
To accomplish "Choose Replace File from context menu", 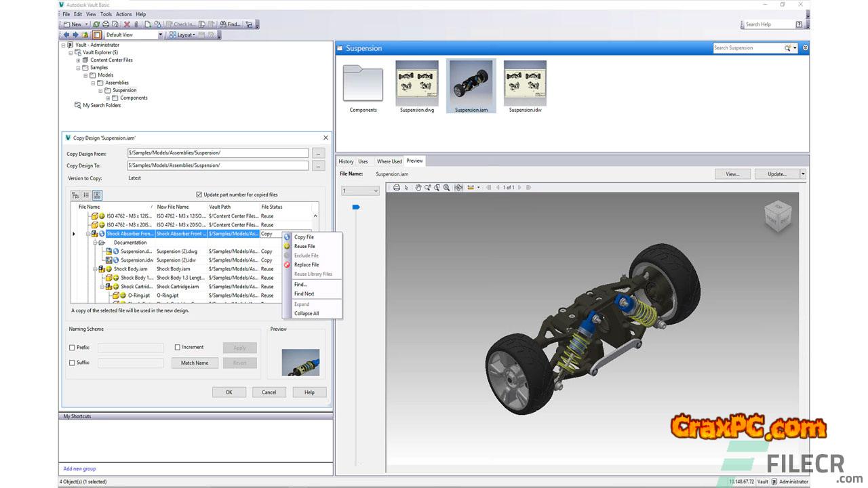I will coord(306,265).
